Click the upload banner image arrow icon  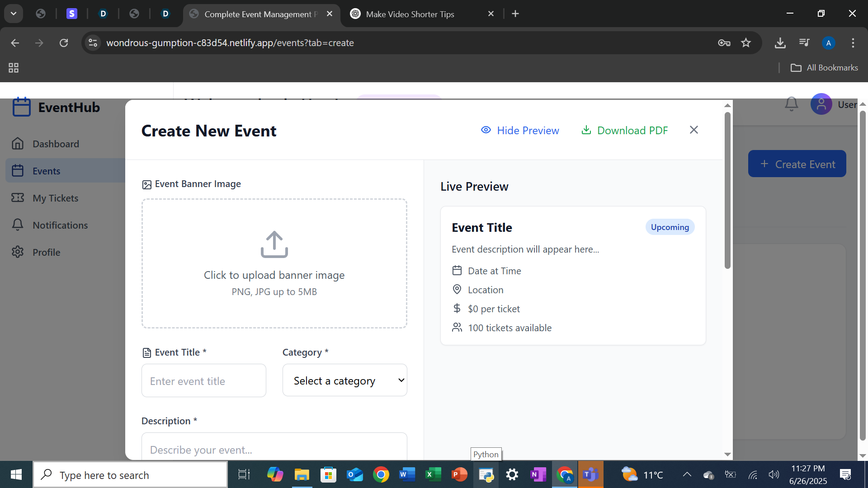click(x=274, y=244)
